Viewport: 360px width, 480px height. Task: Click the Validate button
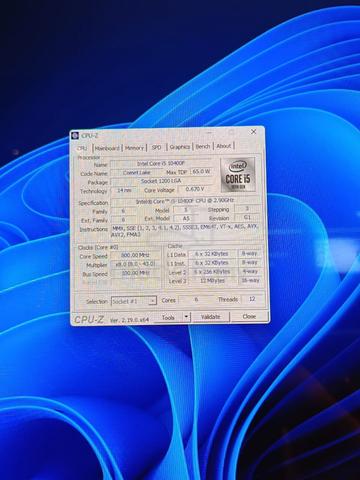pos(211,317)
